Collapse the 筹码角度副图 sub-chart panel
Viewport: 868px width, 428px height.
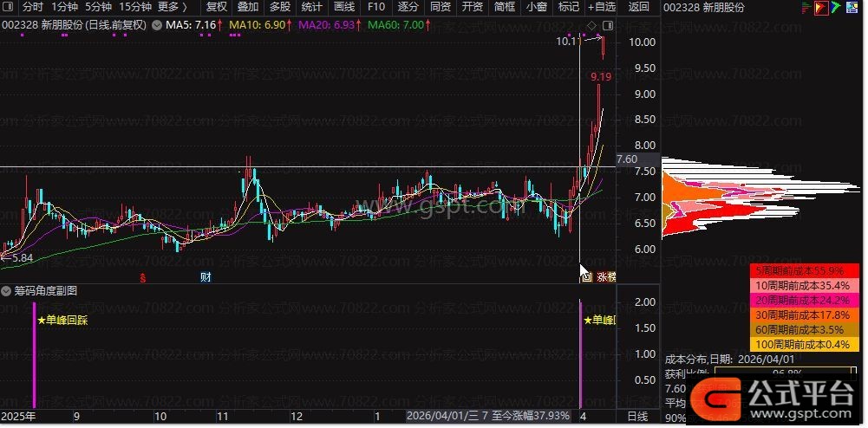coord(7,291)
